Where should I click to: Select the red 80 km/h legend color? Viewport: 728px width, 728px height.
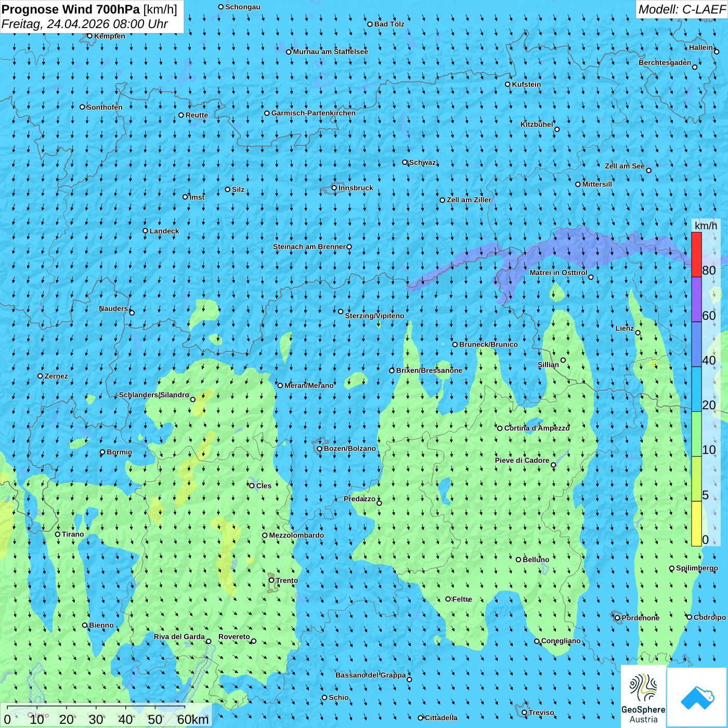696,254
